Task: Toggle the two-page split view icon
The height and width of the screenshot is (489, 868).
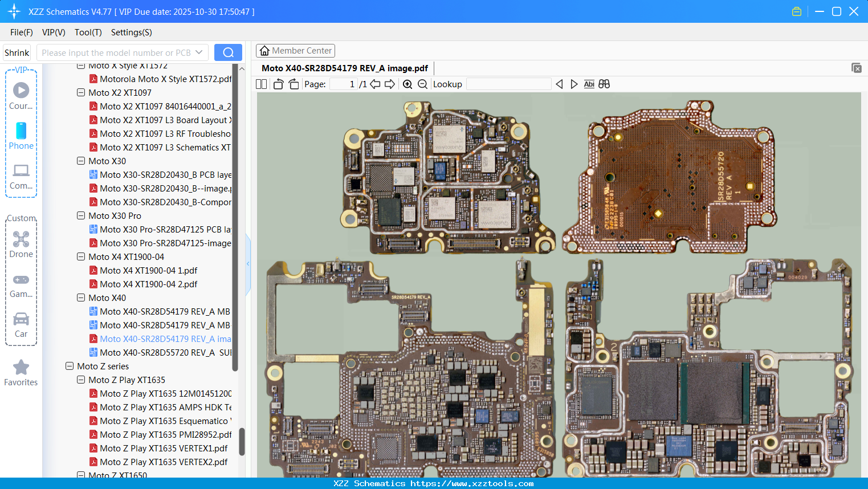Action: [x=262, y=84]
